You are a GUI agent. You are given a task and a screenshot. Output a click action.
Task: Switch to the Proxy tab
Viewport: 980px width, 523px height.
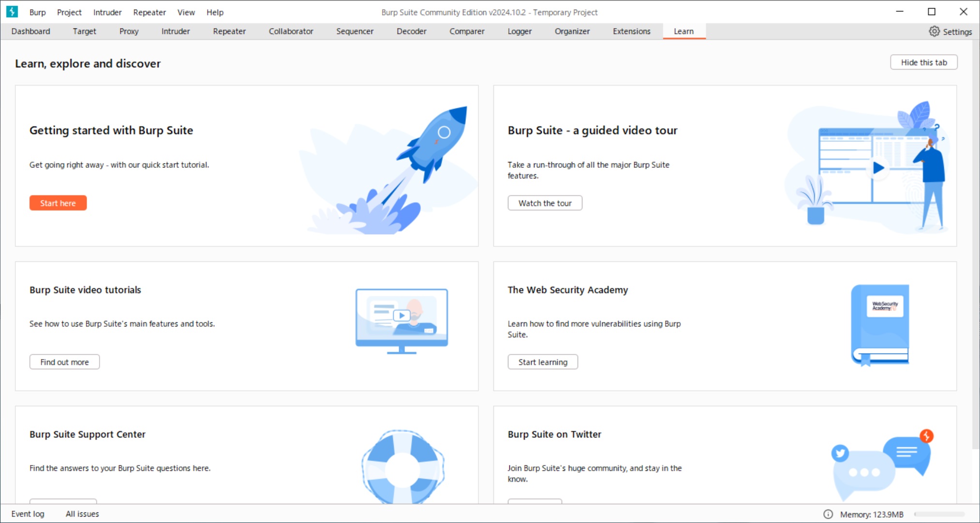click(129, 31)
